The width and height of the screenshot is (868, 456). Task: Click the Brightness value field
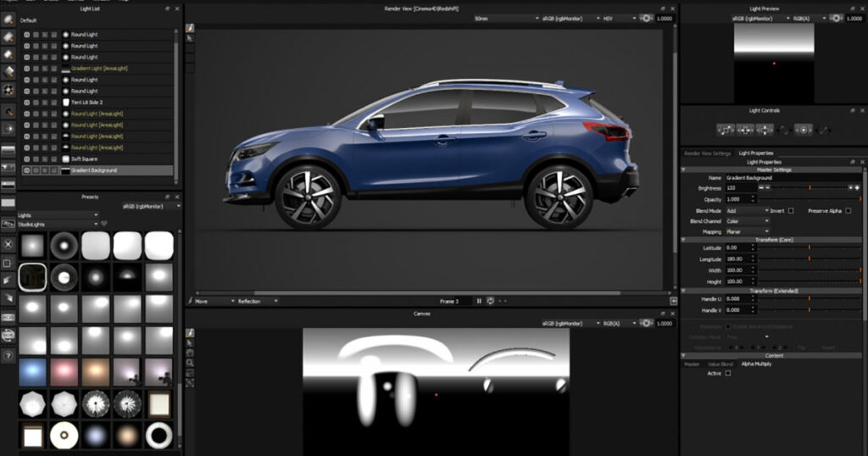[740, 188]
